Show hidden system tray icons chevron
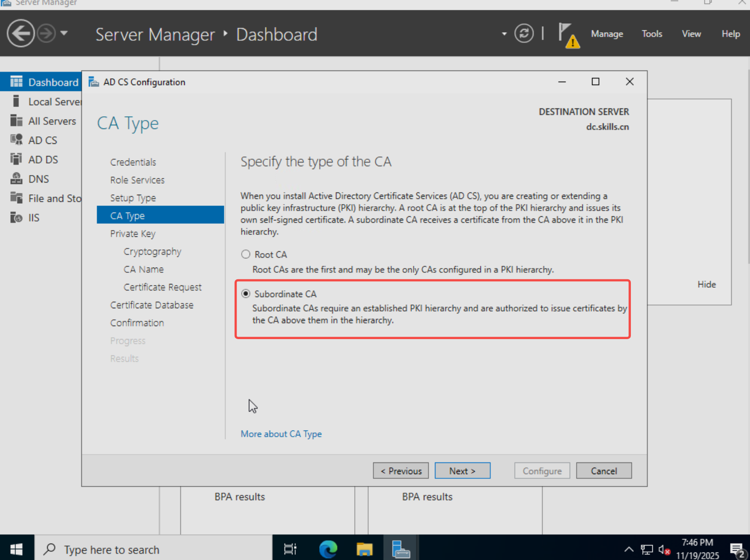This screenshot has width=750, height=560. [x=629, y=549]
